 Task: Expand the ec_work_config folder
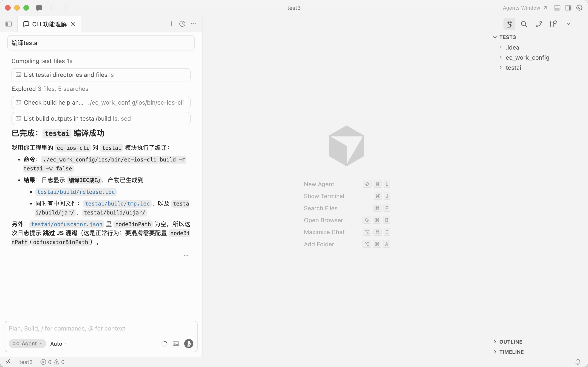click(527, 58)
